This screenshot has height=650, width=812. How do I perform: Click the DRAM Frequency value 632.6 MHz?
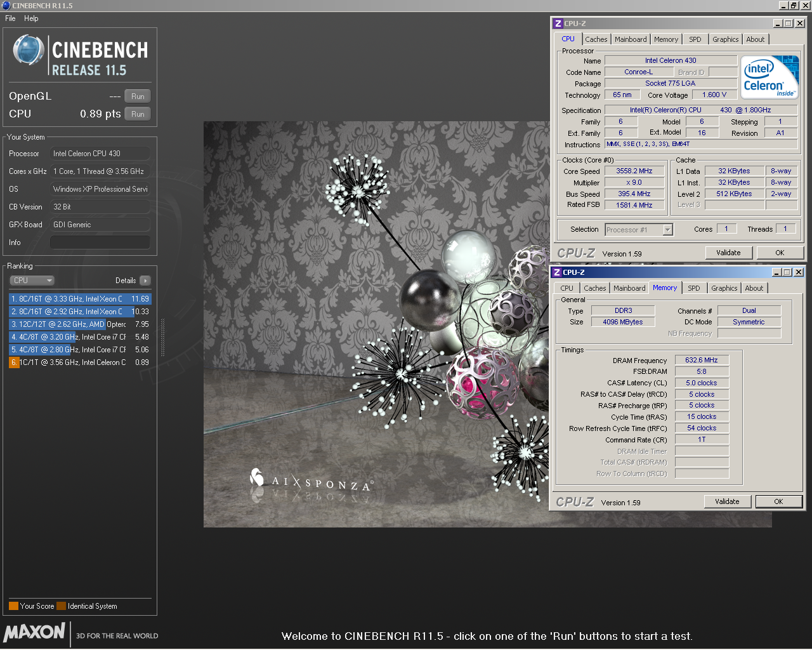702,360
